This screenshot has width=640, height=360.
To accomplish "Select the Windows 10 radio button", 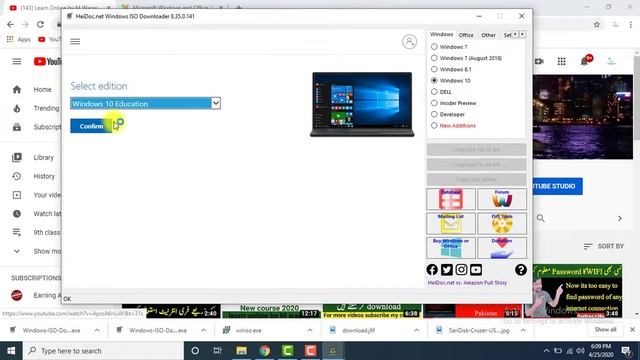I will point(434,80).
